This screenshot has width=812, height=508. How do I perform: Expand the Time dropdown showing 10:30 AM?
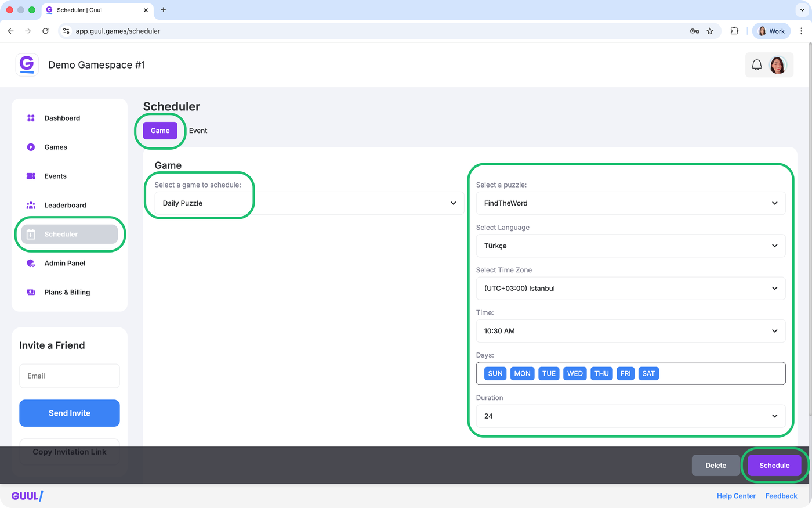coord(630,331)
